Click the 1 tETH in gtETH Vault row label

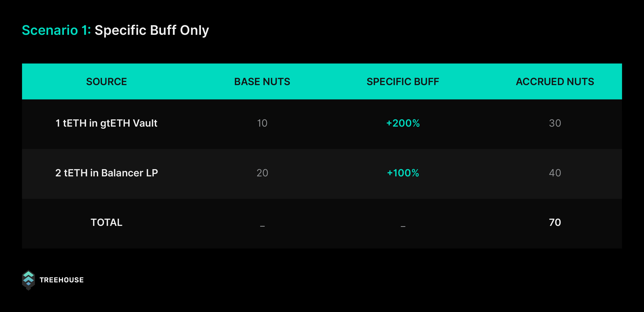pos(106,124)
